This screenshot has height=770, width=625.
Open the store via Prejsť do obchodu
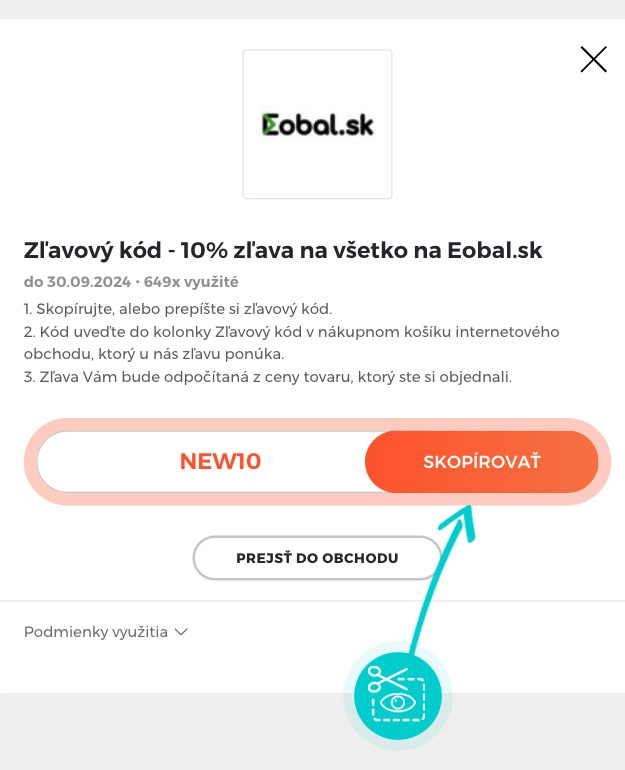[x=317, y=558]
